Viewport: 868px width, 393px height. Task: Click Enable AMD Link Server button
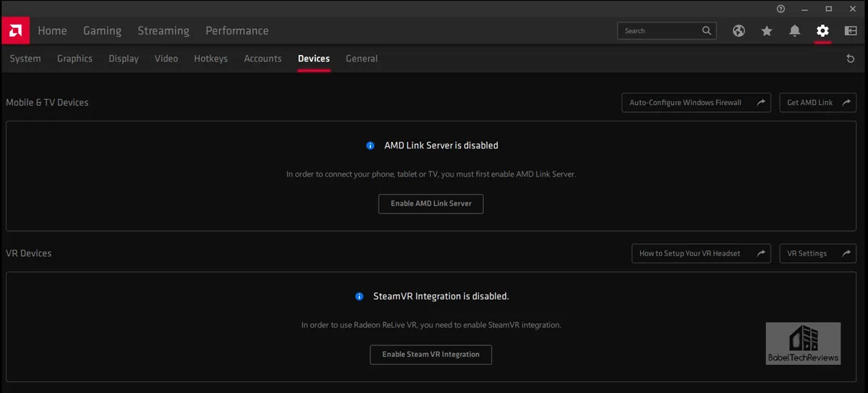click(431, 204)
